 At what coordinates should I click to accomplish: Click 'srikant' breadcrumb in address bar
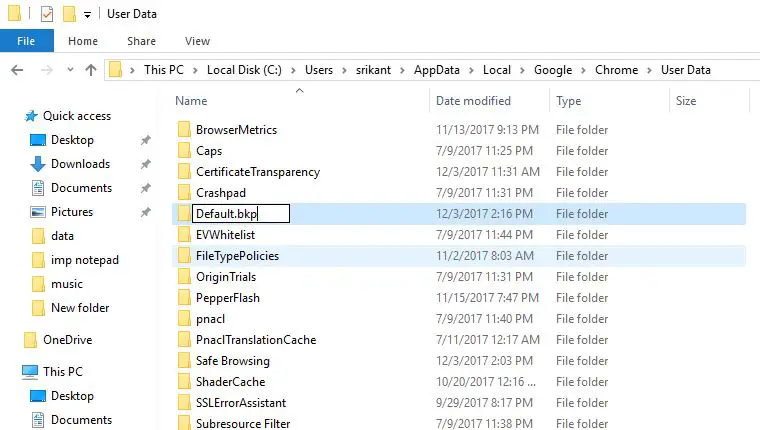click(x=373, y=70)
